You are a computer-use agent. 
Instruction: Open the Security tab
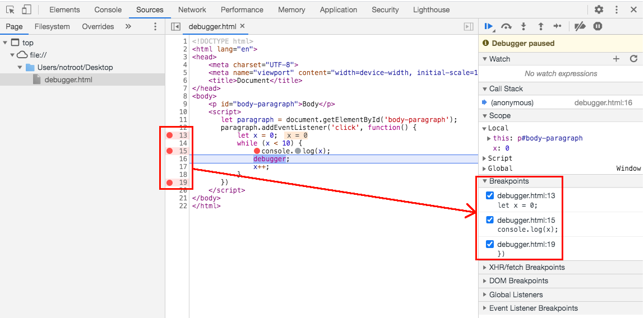tap(385, 10)
